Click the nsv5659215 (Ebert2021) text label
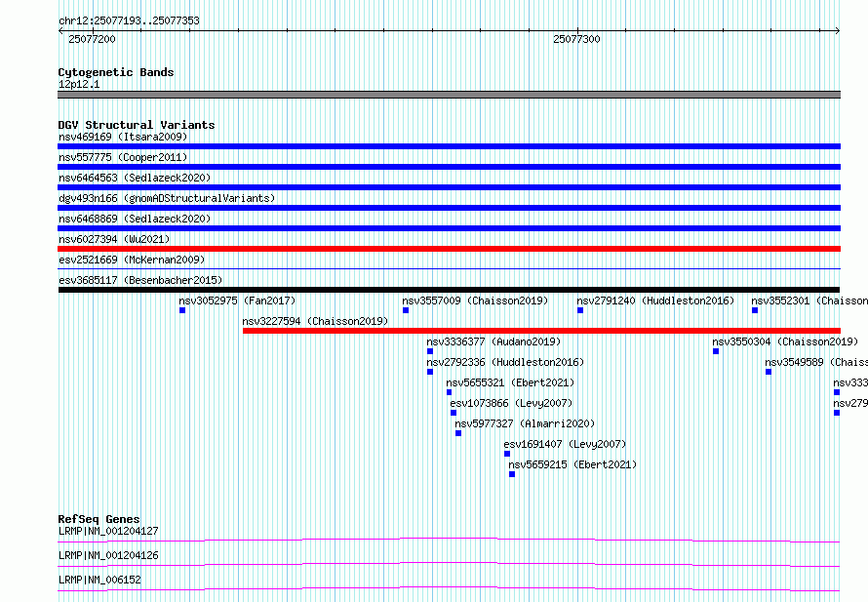Viewport: 868px width, 602px height. (572, 464)
